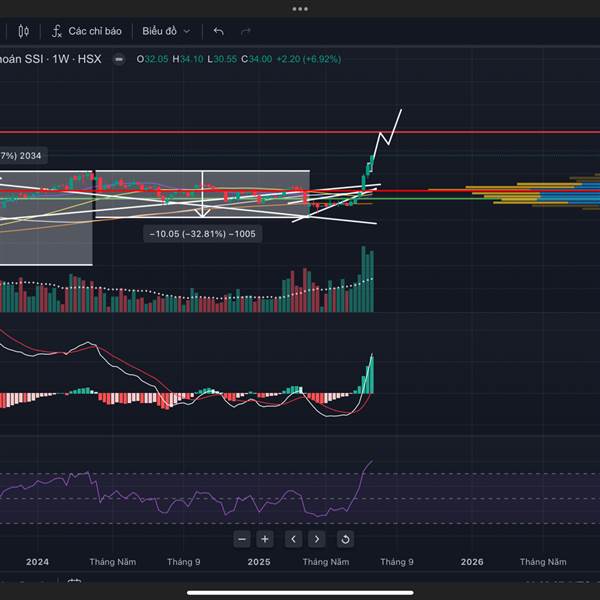Open the candlestick chart style icon
The height and width of the screenshot is (600, 600).
23,31
